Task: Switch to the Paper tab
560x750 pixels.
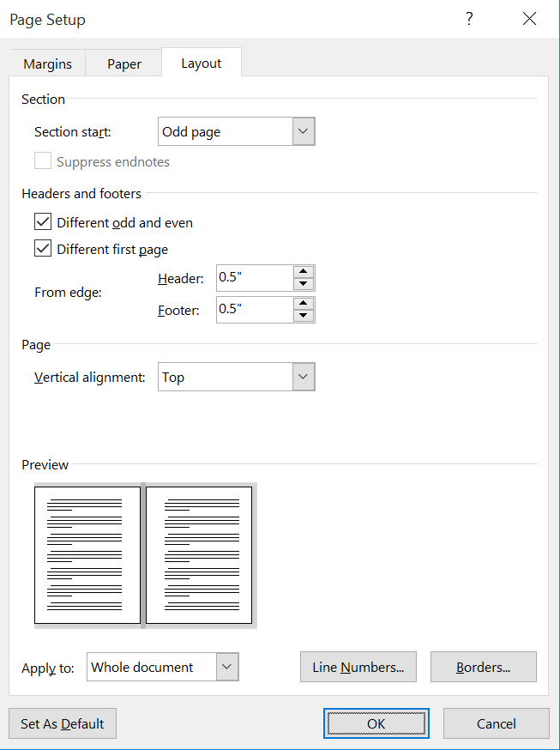Action: (x=123, y=64)
